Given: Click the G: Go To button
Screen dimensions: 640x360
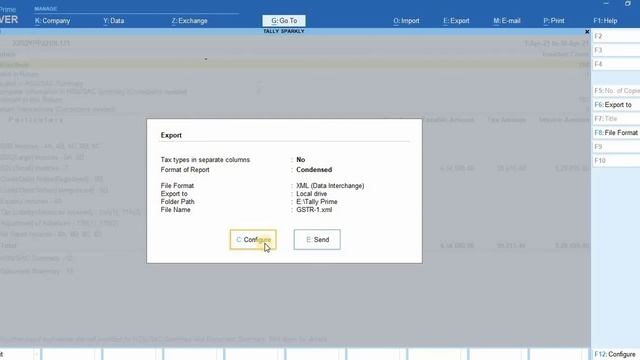Looking at the screenshot, I should (284, 21).
